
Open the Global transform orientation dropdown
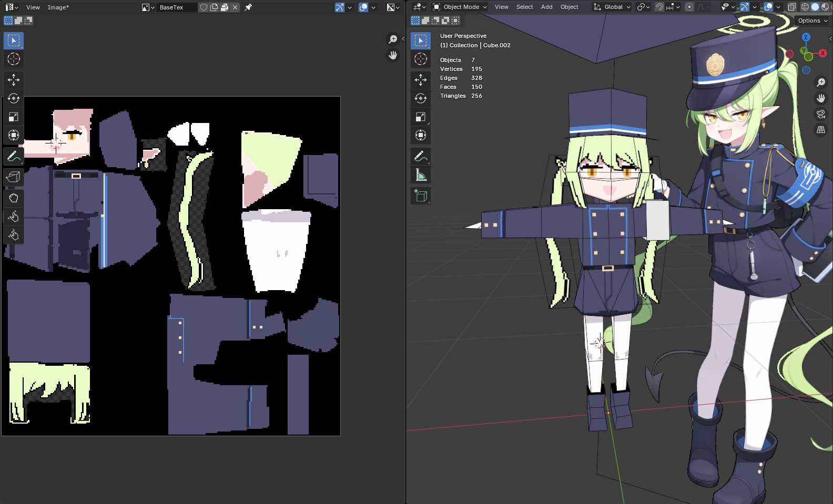click(612, 7)
